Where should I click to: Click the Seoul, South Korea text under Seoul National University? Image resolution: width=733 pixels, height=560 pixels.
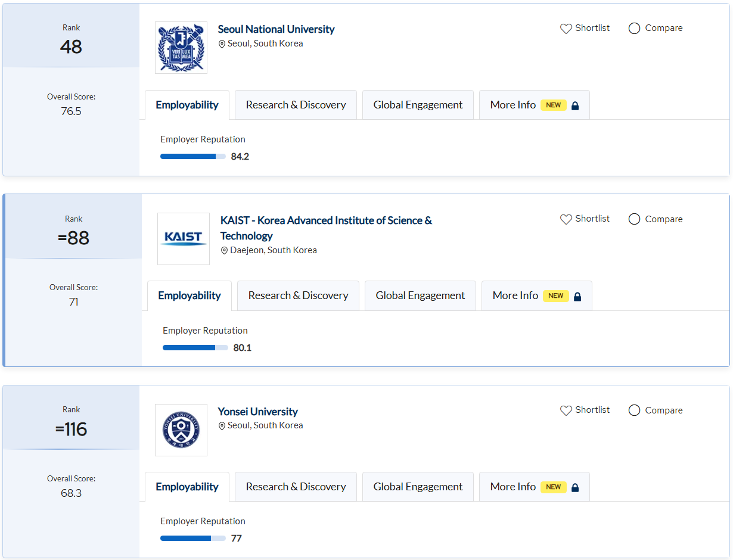click(x=265, y=43)
